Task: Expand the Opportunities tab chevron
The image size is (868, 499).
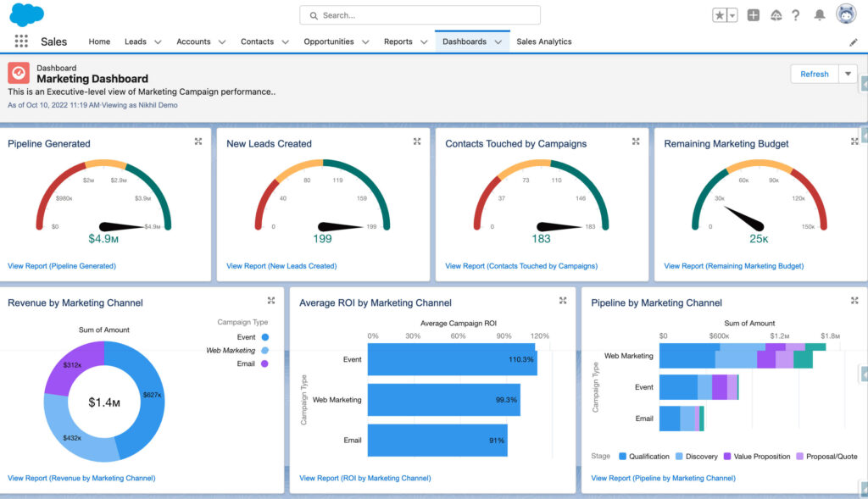Action: [x=365, y=42]
